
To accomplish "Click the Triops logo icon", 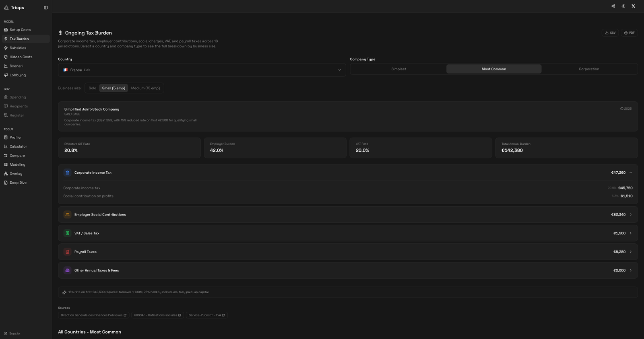I will point(6,8).
